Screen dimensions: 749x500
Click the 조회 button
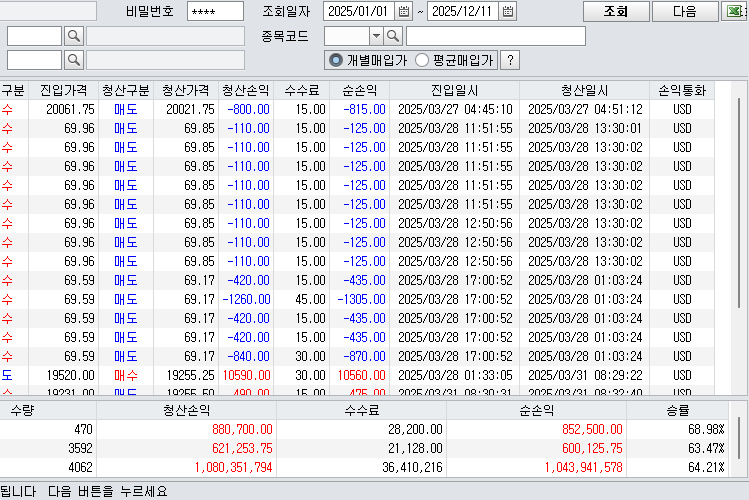tap(616, 11)
